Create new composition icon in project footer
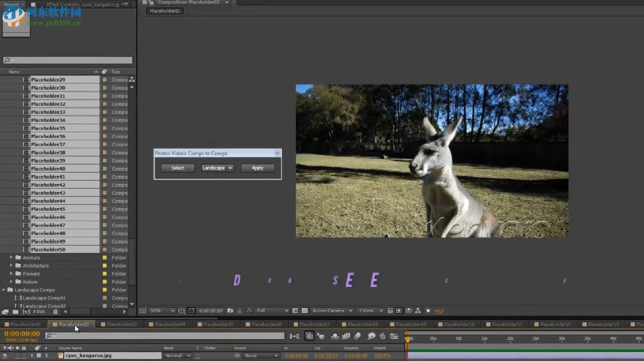 26,312
